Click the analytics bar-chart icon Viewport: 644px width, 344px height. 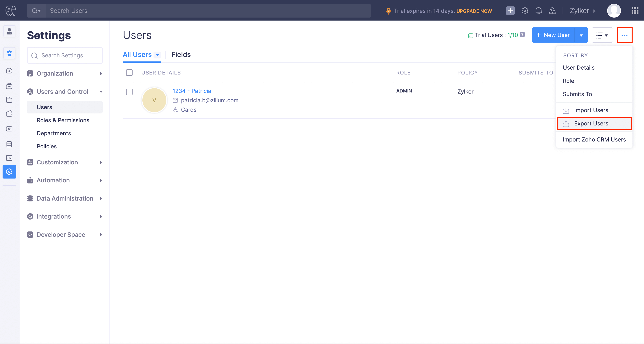9,158
